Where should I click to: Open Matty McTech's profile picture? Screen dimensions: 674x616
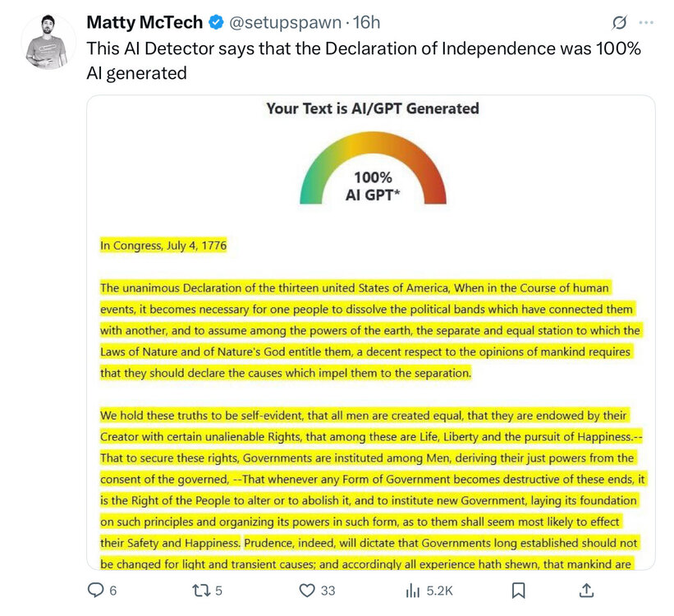click(46, 41)
